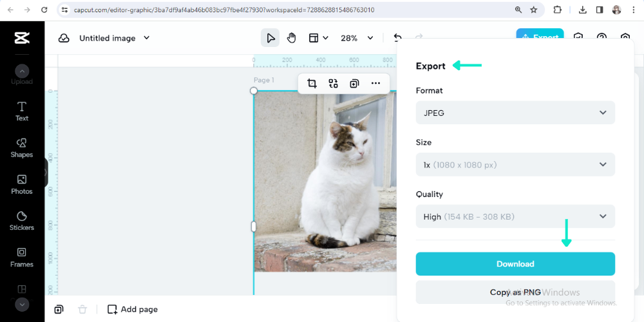Click the Page 1 label
This screenshot has width=644, height=322.
263,80
